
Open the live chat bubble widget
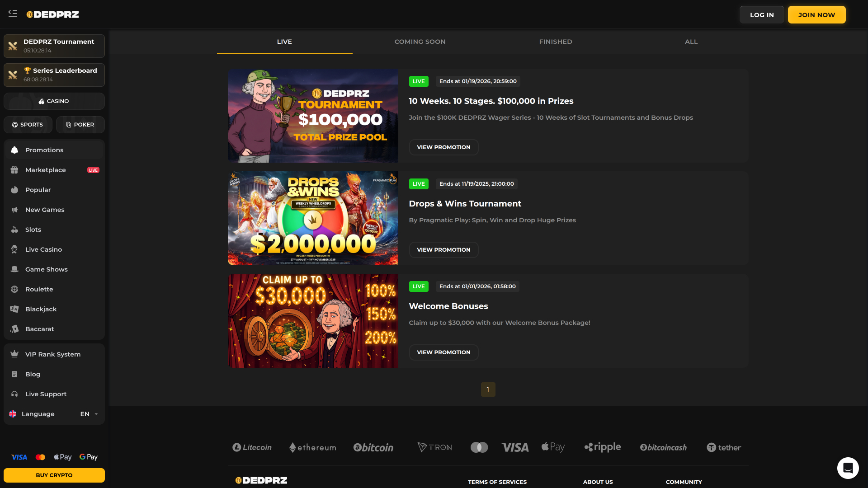(x=847, y=468)
